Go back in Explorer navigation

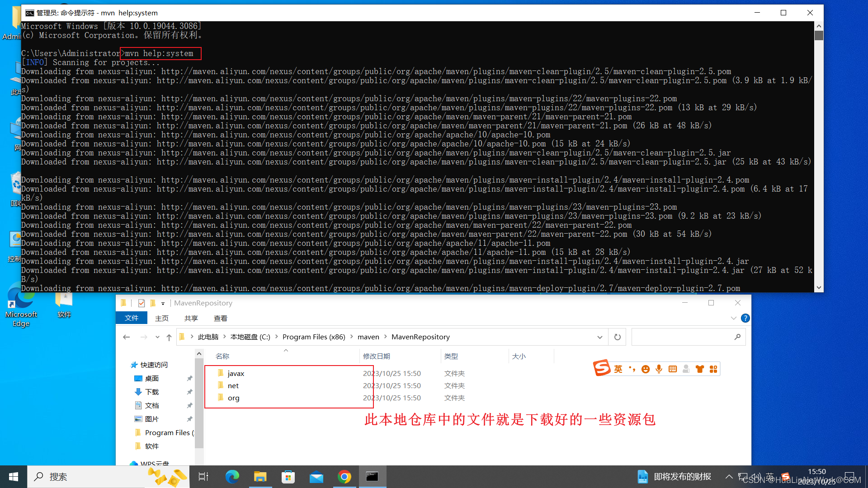click(127, 337)
